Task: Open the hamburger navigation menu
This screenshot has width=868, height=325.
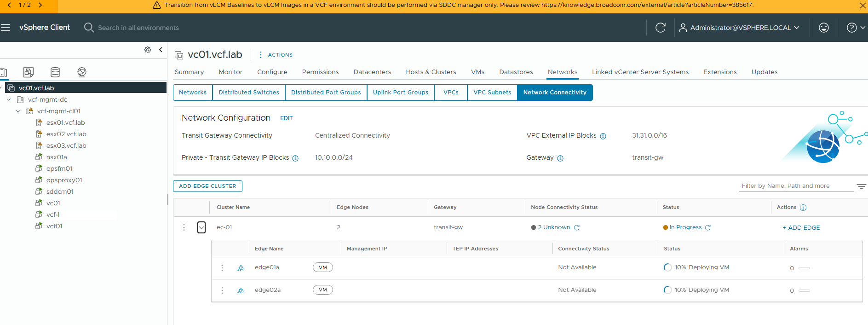Action: coord(6,28)
